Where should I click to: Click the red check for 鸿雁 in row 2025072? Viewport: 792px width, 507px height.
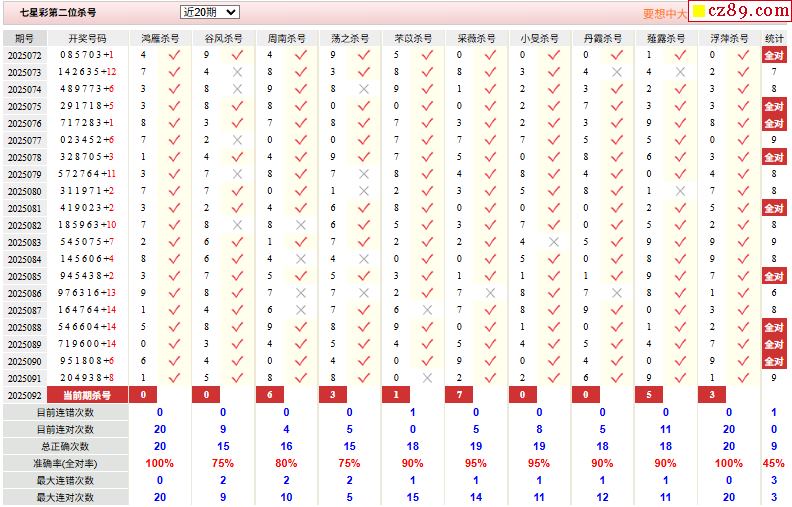click(174, 55)
